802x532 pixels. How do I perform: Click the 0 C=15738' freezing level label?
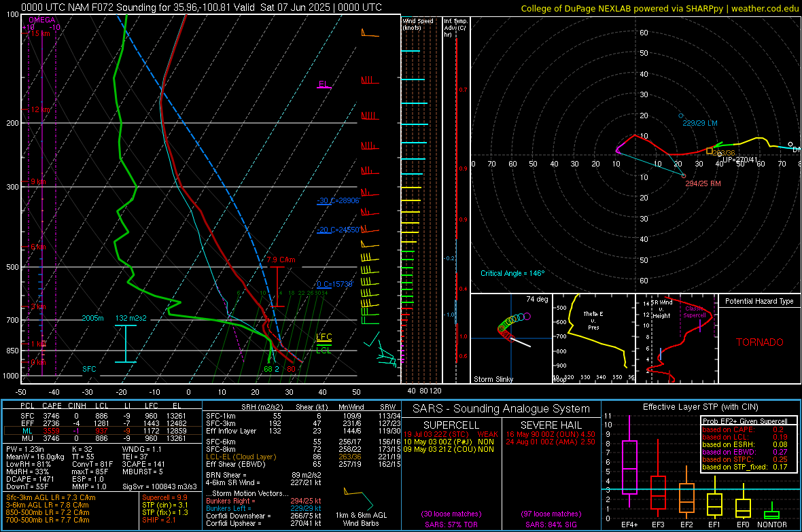click(334, 284)
